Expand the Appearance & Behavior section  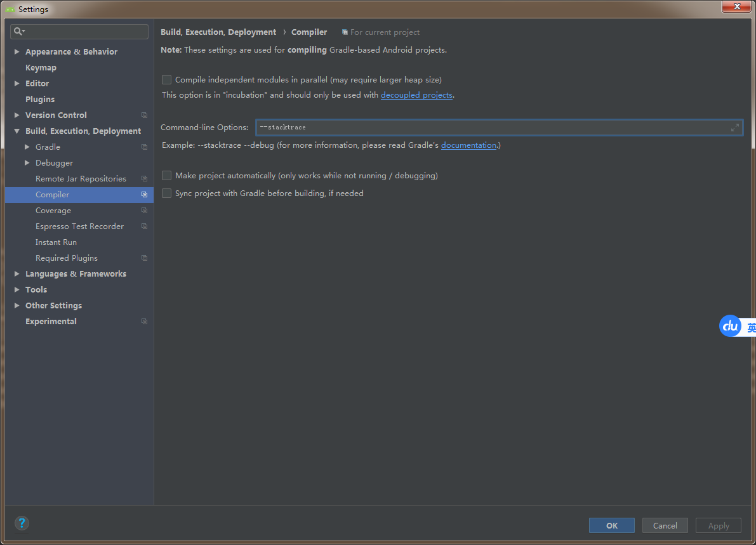pos(17,51)
